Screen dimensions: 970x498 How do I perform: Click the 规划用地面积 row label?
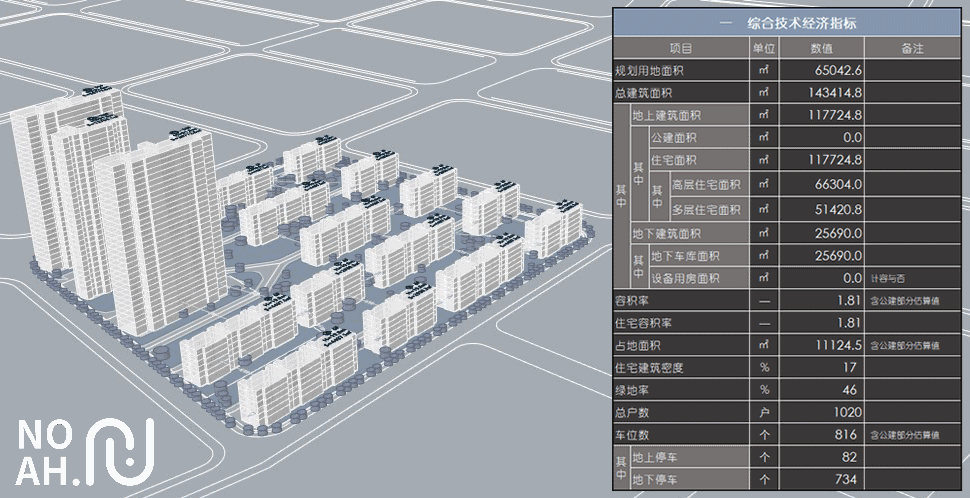point(652,71)
